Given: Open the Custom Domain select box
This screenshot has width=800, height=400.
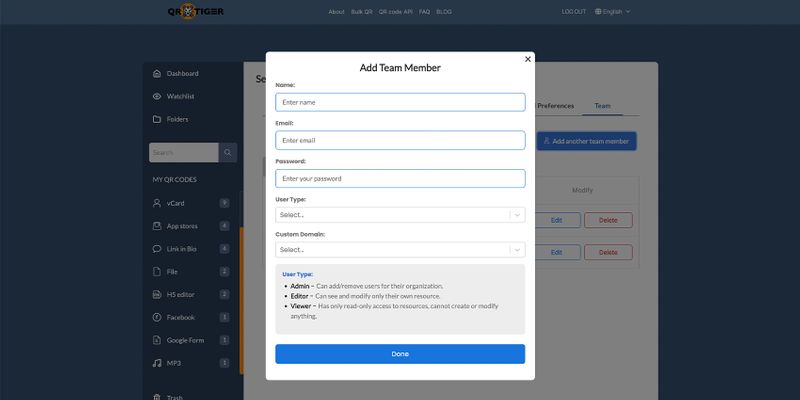Looking at the screenshot, I should [400, 249].
